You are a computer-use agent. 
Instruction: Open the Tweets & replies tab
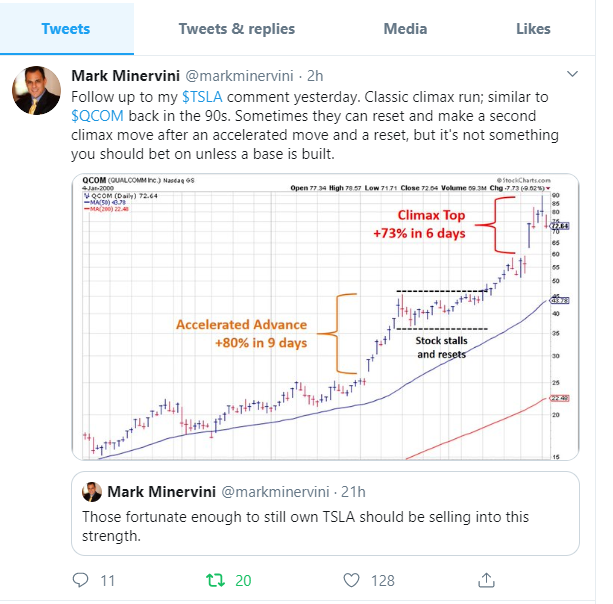[x=237, y=29]
